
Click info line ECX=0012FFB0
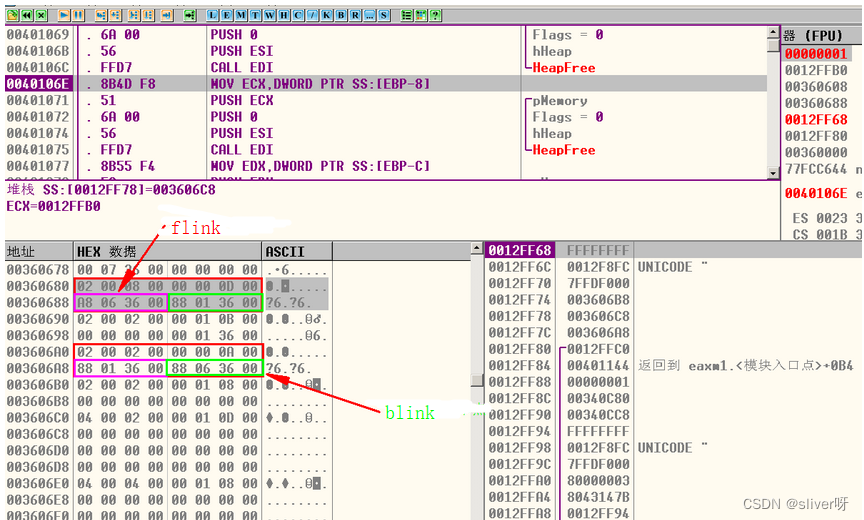click(53, 206)
